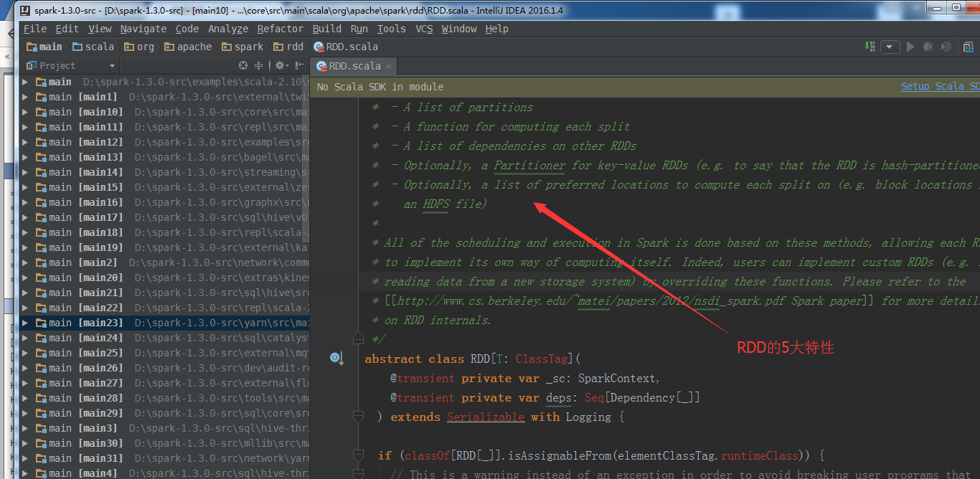Fold the RDD class constructor block marker

[x=359, y=417]
